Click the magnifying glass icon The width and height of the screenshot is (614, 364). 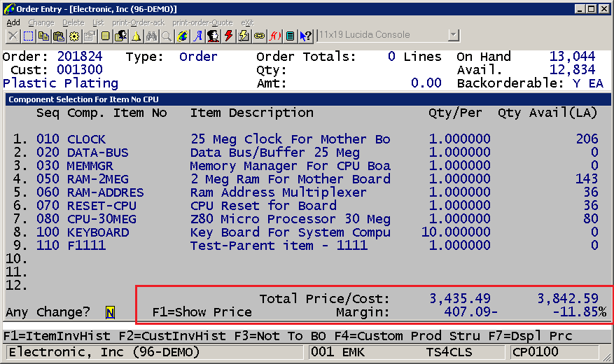[167, 36]
